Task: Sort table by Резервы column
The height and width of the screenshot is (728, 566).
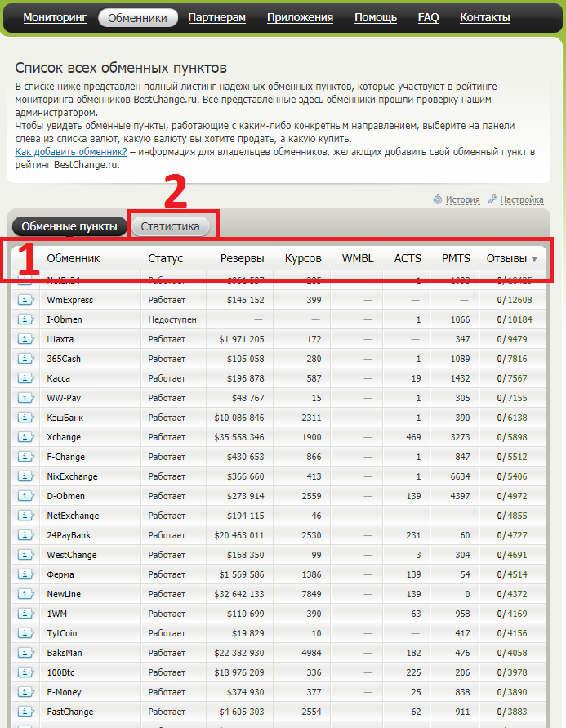Action: (243, 259)
